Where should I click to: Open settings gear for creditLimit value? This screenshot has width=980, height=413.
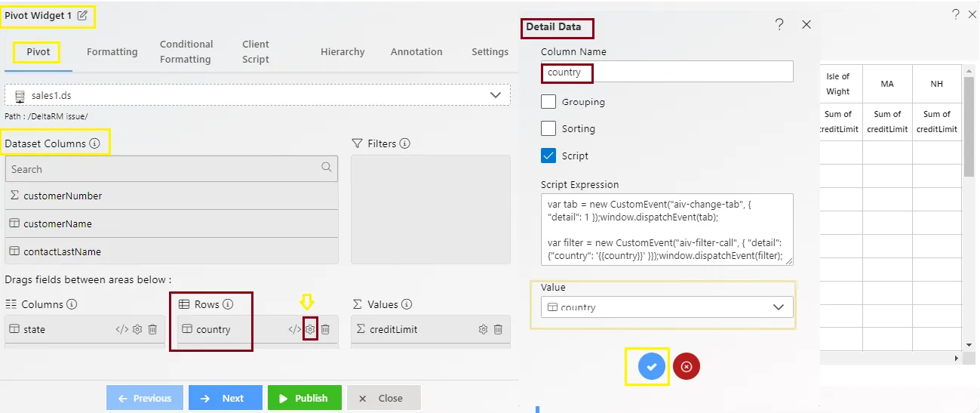click(483, 330)
